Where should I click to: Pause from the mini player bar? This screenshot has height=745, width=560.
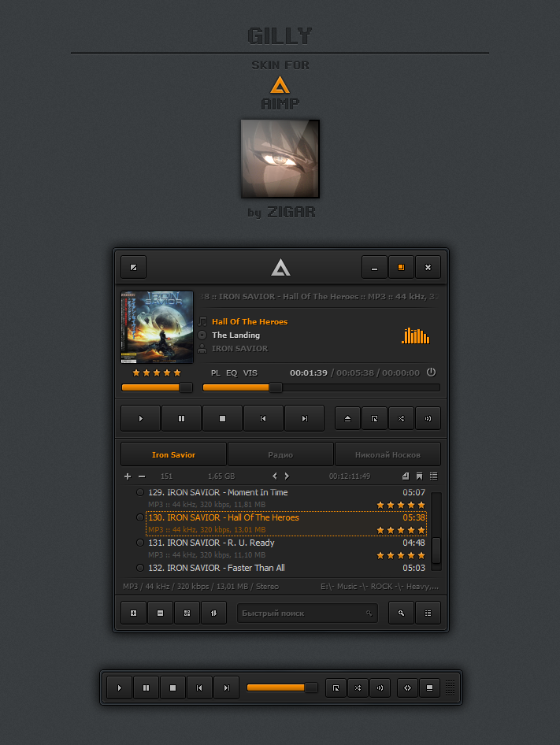[146, 688]
